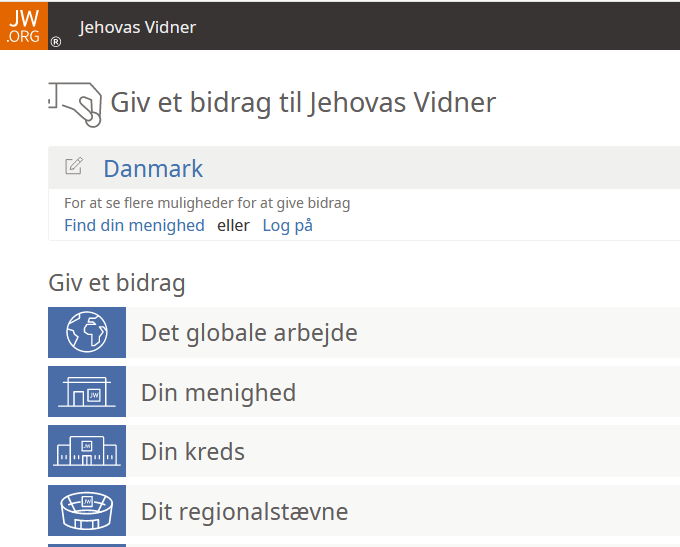Open the Find din menighed link
680x547 pixels.
pyautogui.click(x=134, y=226)
